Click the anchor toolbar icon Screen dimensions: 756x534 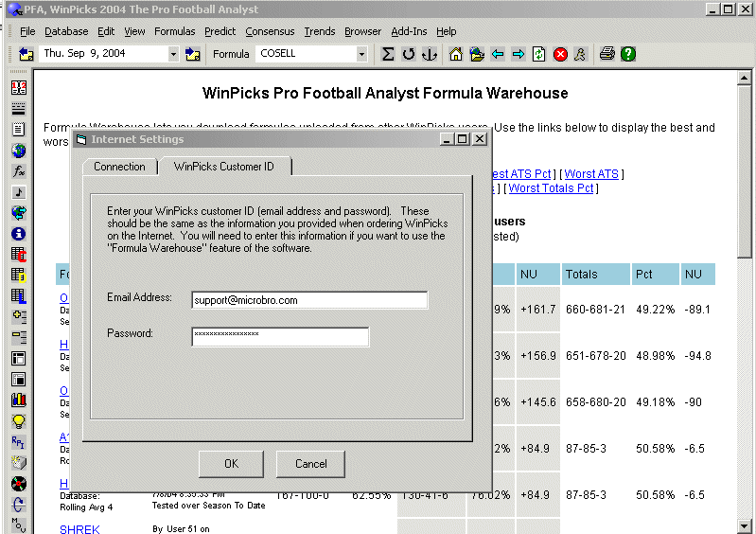[x=430, y=54]
